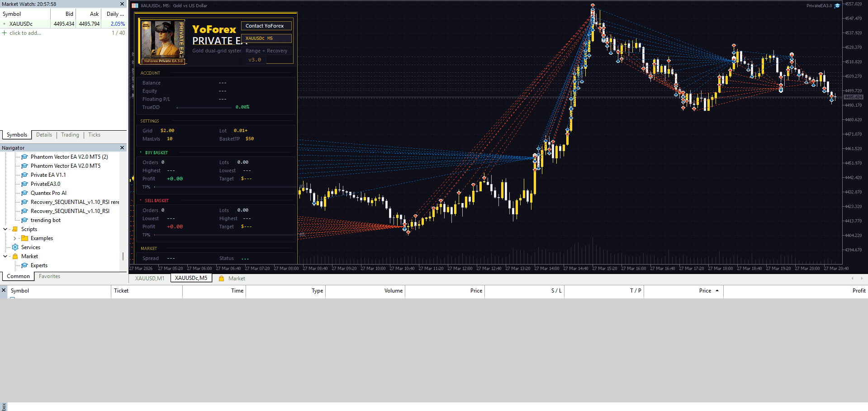
Task: Click the Services gear icon
Action: coord(15,247)
